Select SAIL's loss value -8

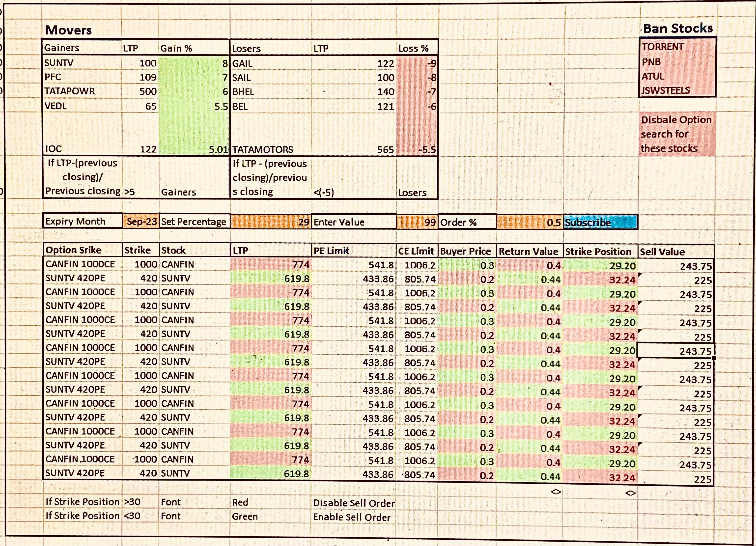pos(417,78)
